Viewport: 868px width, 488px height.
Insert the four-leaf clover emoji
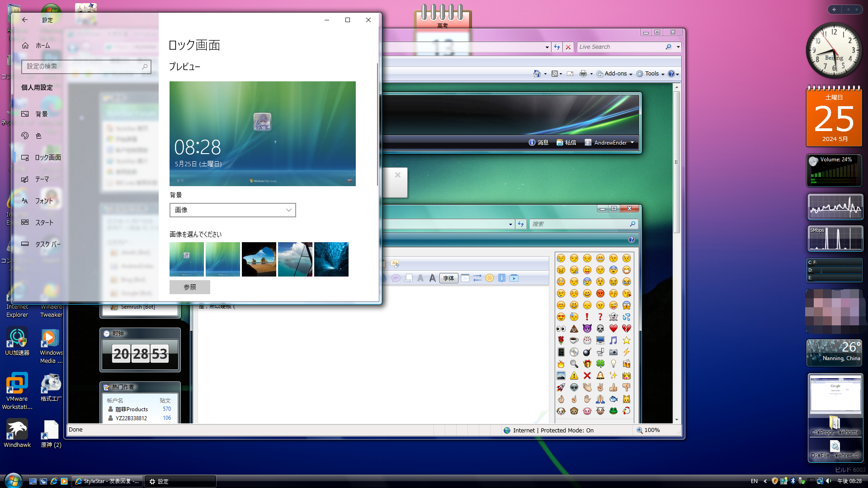[x=600, y=364]
